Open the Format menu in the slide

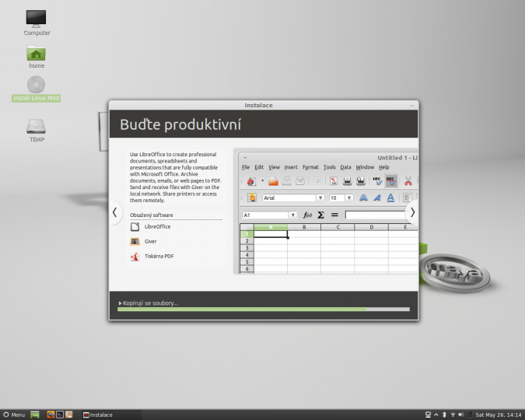[x=310, y=167]
